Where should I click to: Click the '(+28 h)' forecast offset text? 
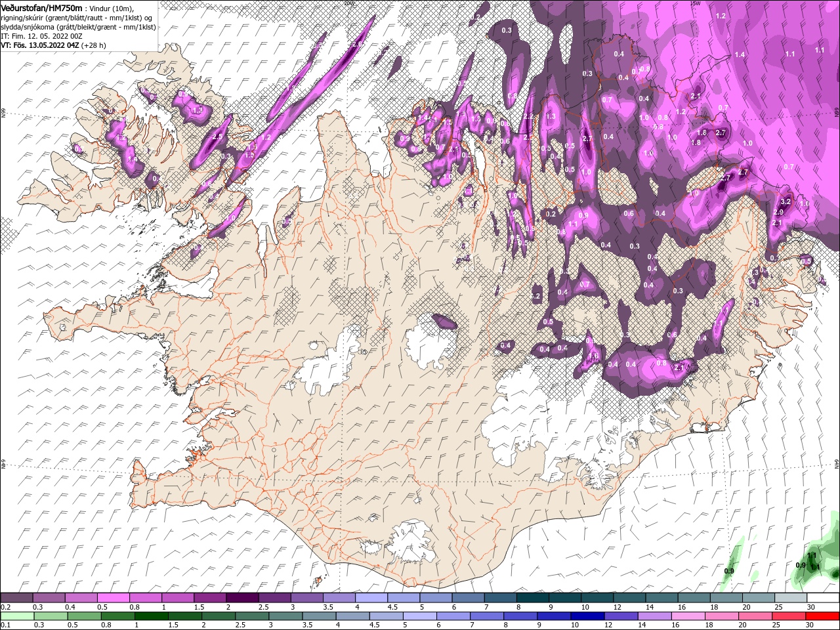[93, 45]
